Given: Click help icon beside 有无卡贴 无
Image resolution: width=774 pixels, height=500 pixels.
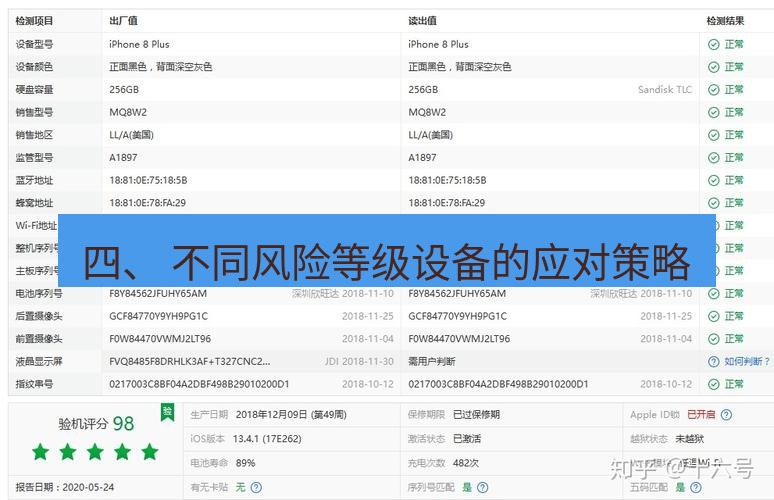Looking at the screenshot, I should [256, 488].
